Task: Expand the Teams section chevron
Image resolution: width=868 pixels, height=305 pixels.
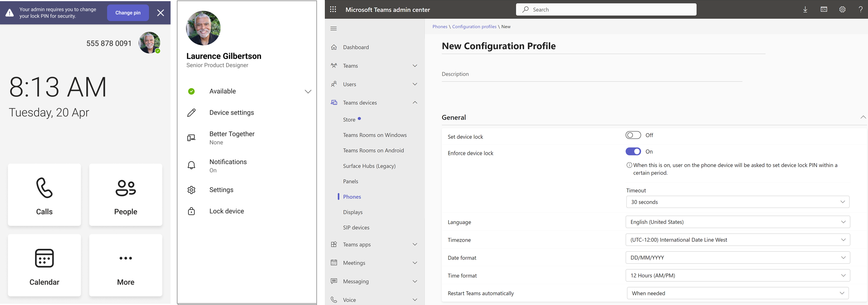Action: (415, 66)
